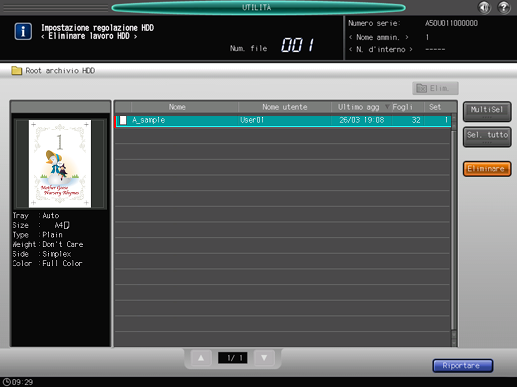Image resolution: width=517 pixels, height=387 pixels.
Task: Click the Root archivio HDD folder icon
Action: point(16,70)
